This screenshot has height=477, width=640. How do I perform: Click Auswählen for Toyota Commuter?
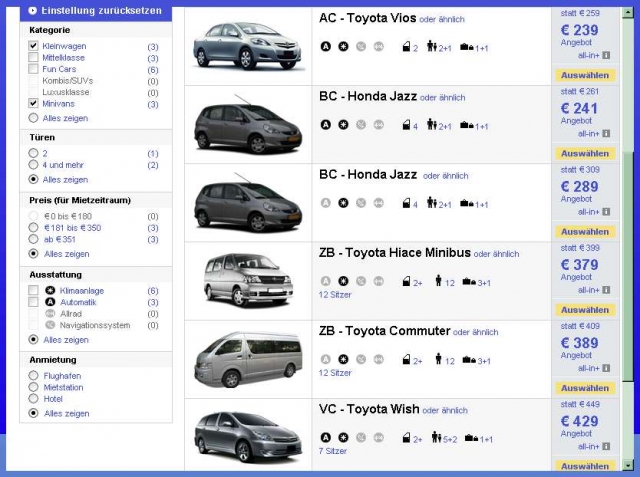(x=585, y=388)
